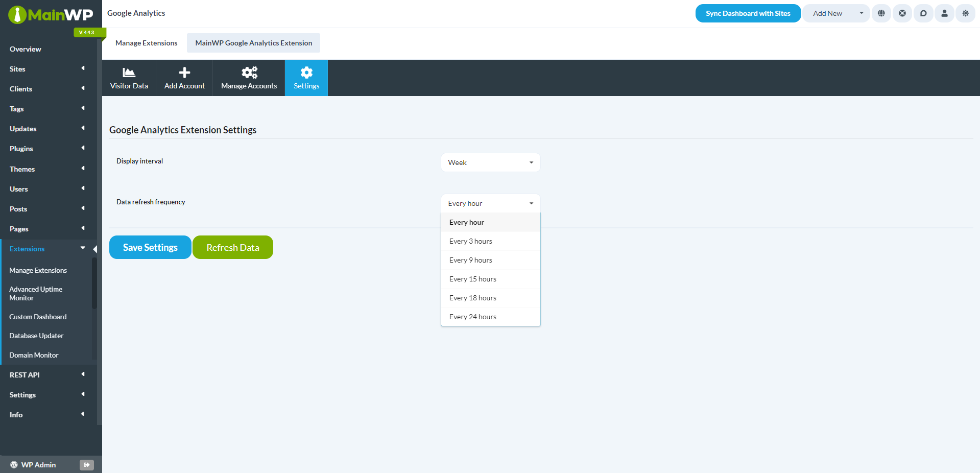
Task: Open the Display interval dropdown
Action: 490,162
